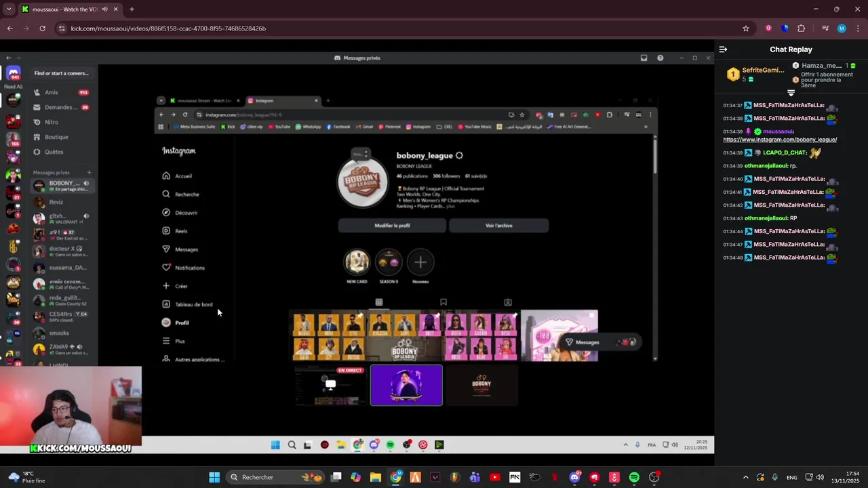Open Instagram Recherche in the sidebar
Viewport: 868px width, 488px height.
pyautogui.click(x=180, y=194)
